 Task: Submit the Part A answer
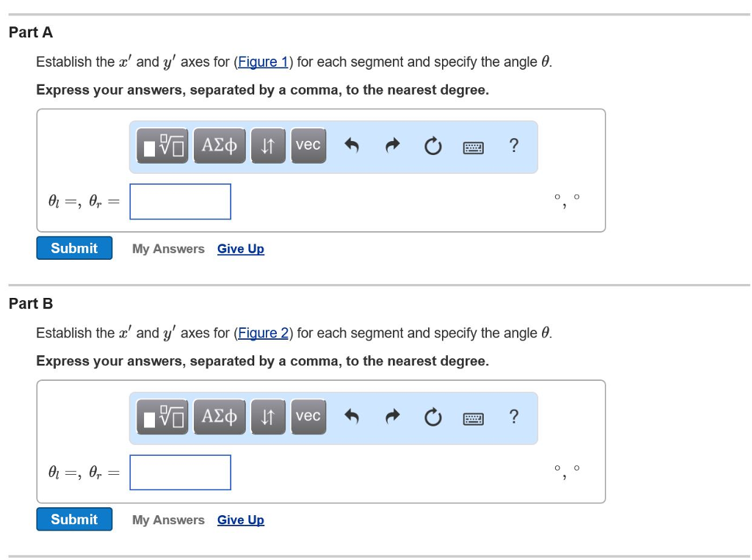[73, 248]
